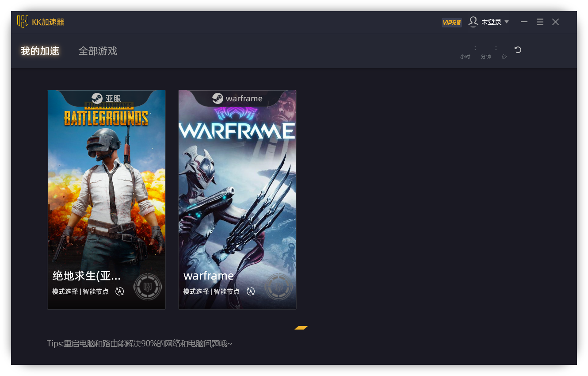The width and height of the screenshot is (588, 376).
Task: Start acceleration button on 绝地求生 card
Action: click(148, 288)
